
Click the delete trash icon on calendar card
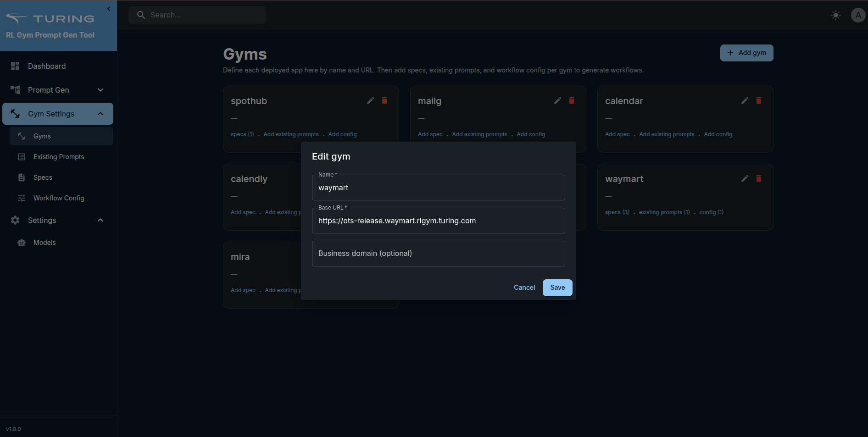point(758,100)
